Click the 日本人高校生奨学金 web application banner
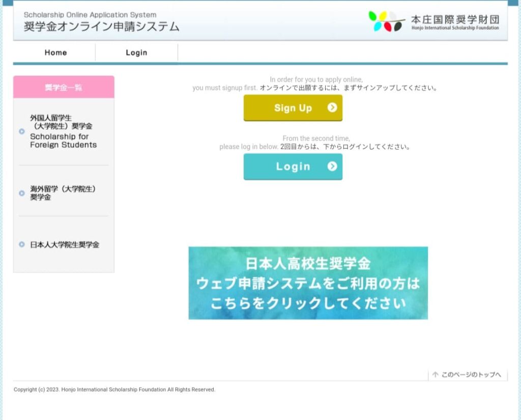 (x=308, y=283)
